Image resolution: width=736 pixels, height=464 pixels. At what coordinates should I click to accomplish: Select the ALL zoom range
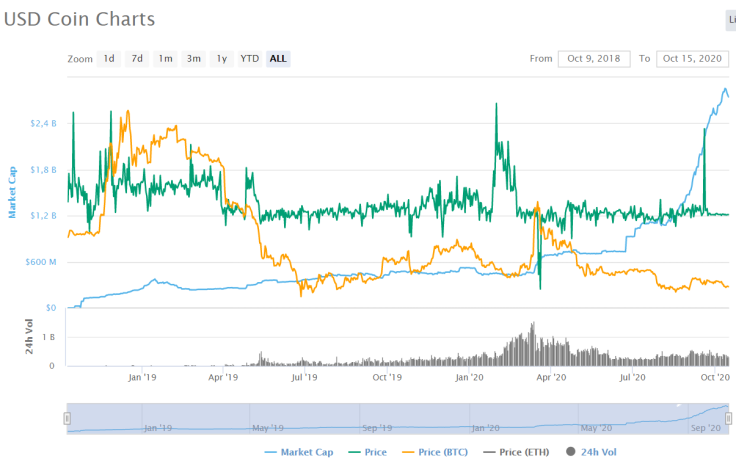click(x=278, y=59)
